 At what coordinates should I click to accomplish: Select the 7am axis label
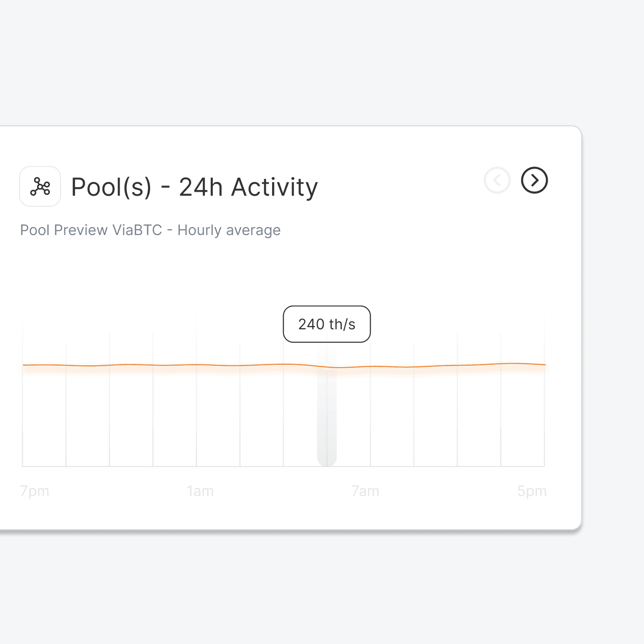tap(365, 491)
